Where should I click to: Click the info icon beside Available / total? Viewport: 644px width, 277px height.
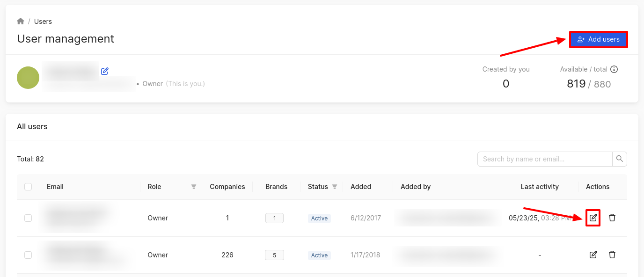[614, 69]
